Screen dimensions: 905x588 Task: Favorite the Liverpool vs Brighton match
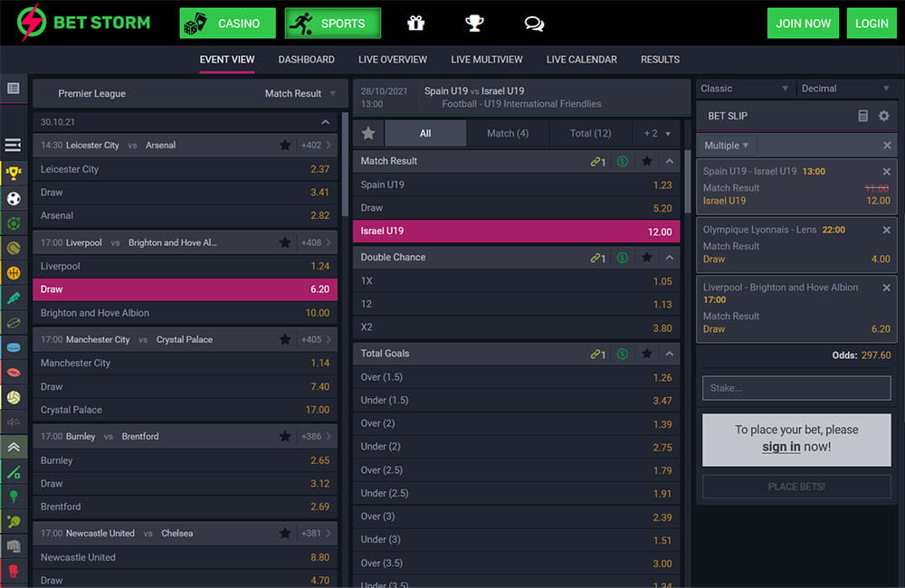pyautogui.click(x=284, y=243)
